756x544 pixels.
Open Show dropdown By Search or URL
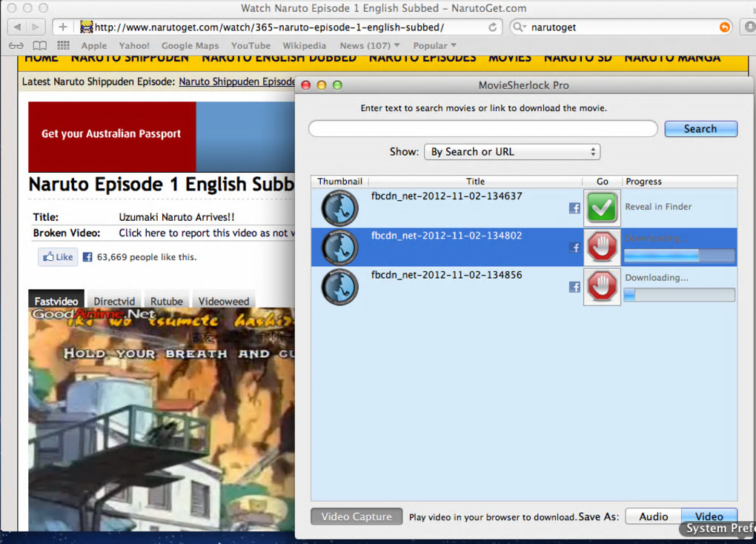click(512, 152)
